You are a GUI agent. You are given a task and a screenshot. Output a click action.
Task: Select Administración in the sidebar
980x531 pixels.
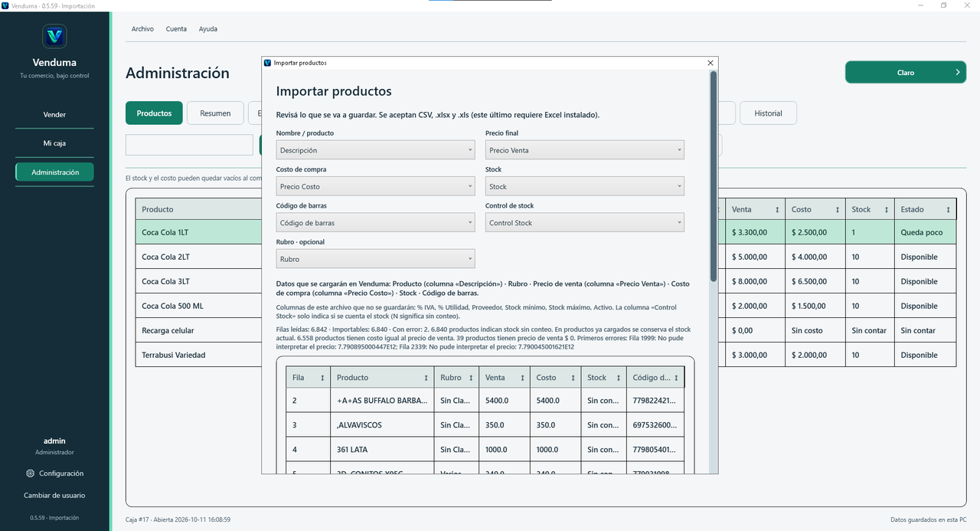point(54,172)
